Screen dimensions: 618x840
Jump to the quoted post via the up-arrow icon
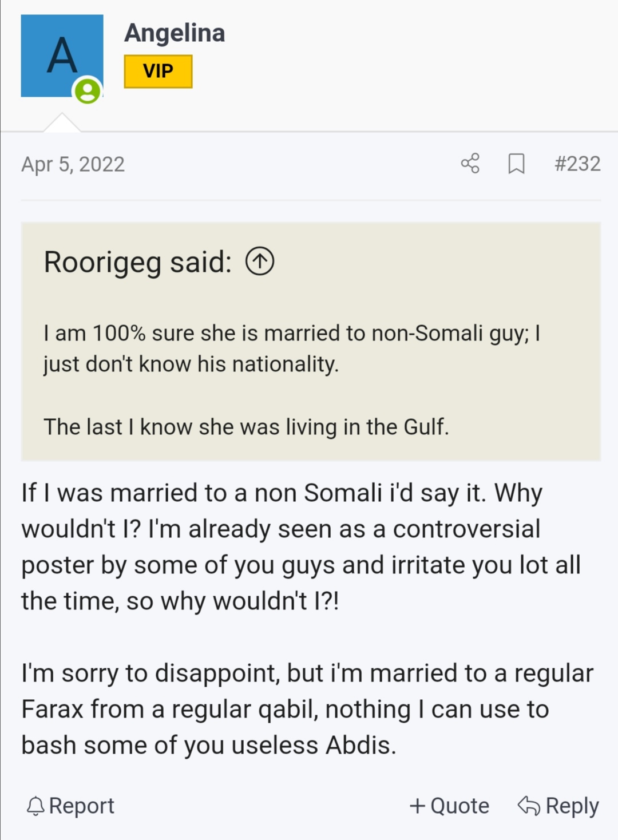[260, 261]
